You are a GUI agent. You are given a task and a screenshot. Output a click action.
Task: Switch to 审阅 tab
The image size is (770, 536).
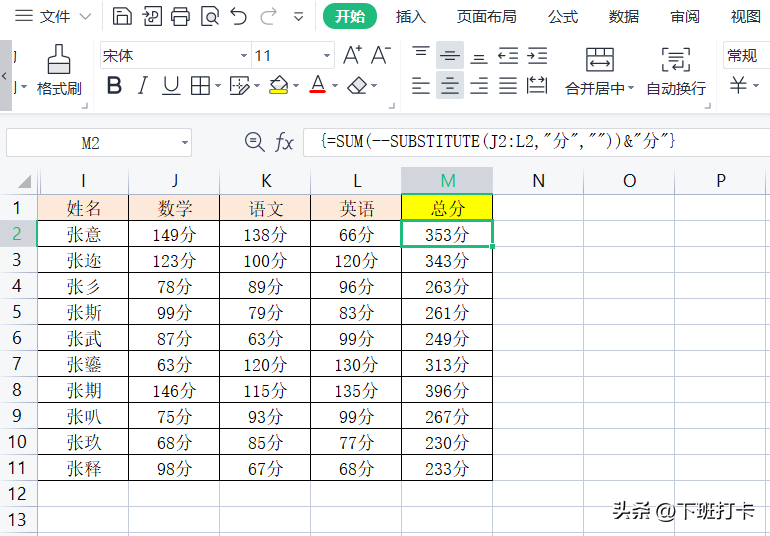pos(685,16)
